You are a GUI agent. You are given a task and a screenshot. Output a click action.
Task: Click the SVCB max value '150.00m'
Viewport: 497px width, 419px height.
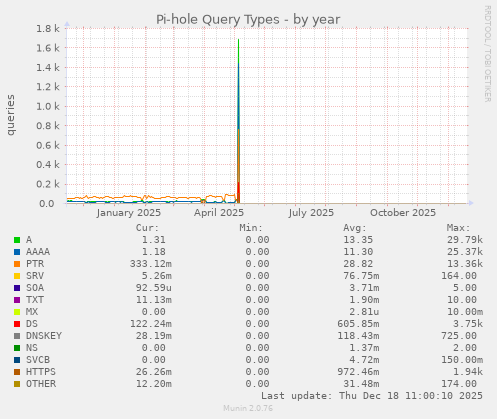pos(462,360)
